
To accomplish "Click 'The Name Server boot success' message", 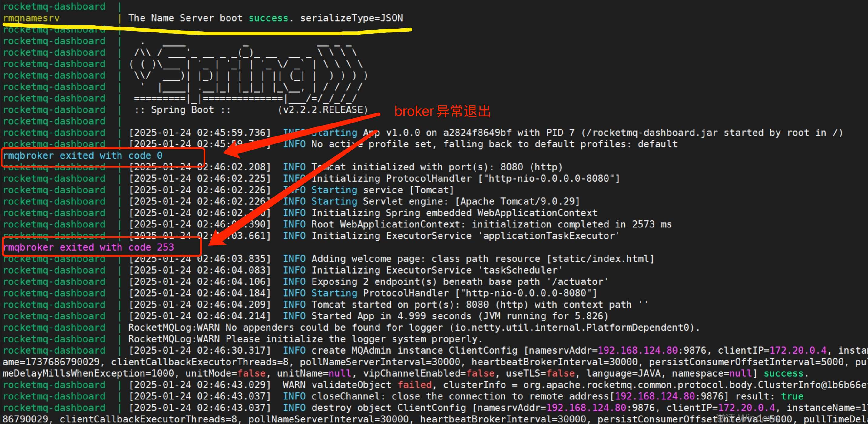I will 208,18.
